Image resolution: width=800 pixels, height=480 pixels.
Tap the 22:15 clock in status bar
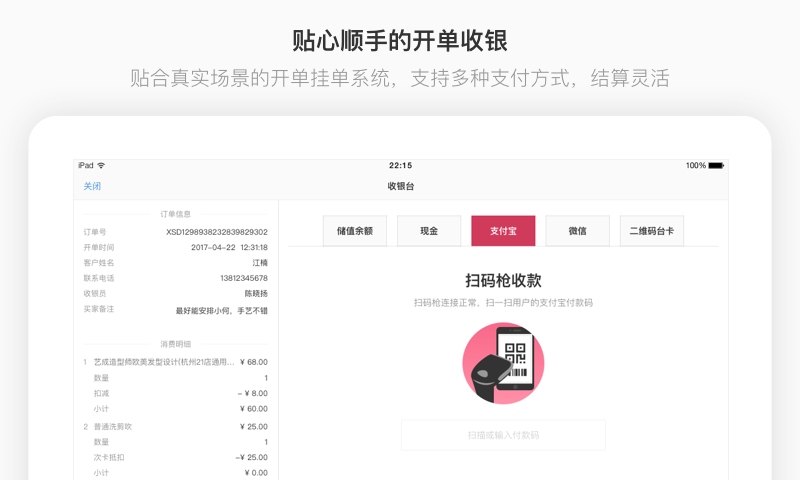[x=400, y=165]
